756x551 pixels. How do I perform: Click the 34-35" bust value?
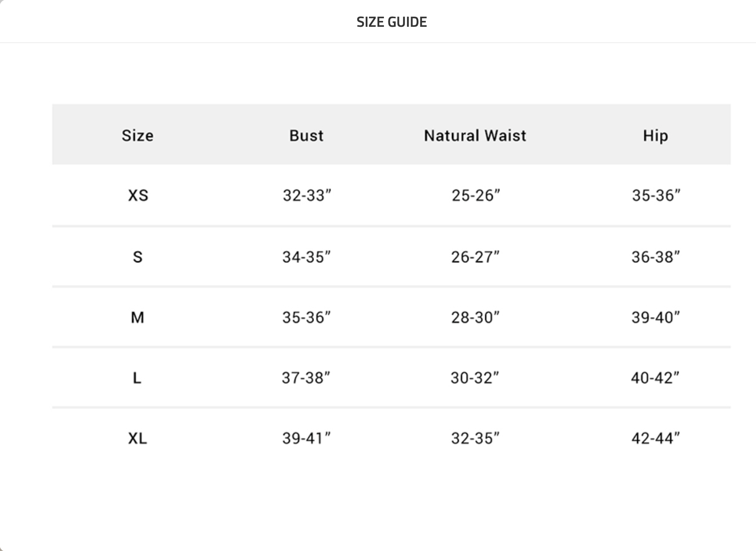pos(306,257)
